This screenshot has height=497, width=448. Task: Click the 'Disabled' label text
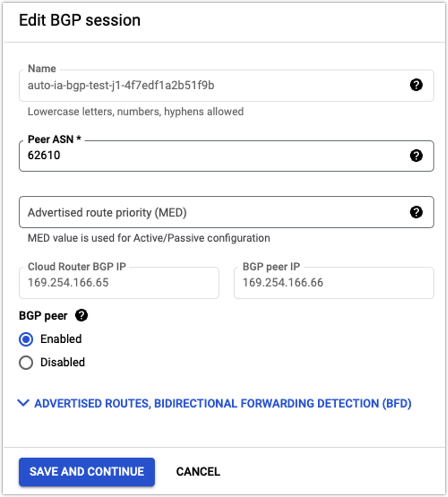pyautogui.click(x=63, y=362)
